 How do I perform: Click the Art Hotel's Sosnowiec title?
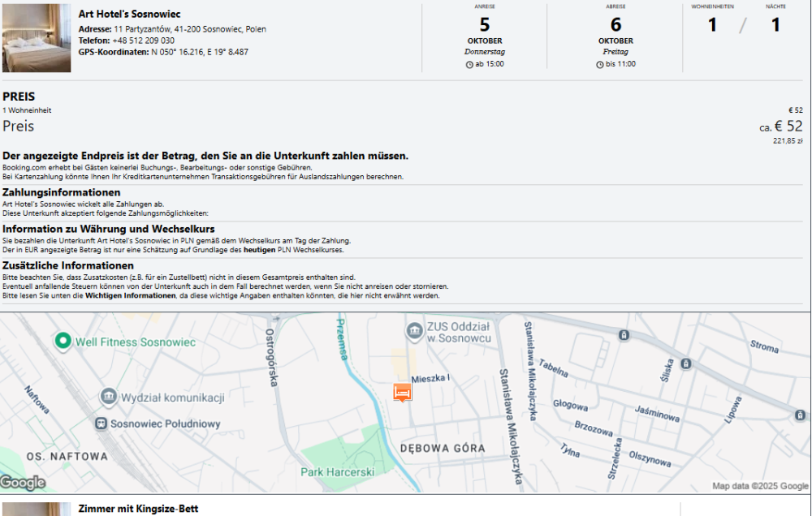pyautogui.click(x=129, y=14)
